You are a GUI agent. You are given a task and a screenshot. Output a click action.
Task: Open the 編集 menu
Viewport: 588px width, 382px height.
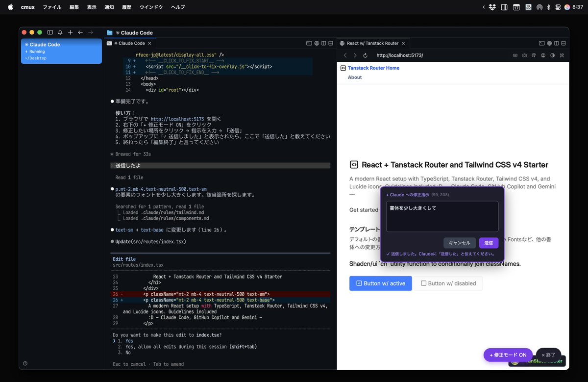tap(74, 7)
